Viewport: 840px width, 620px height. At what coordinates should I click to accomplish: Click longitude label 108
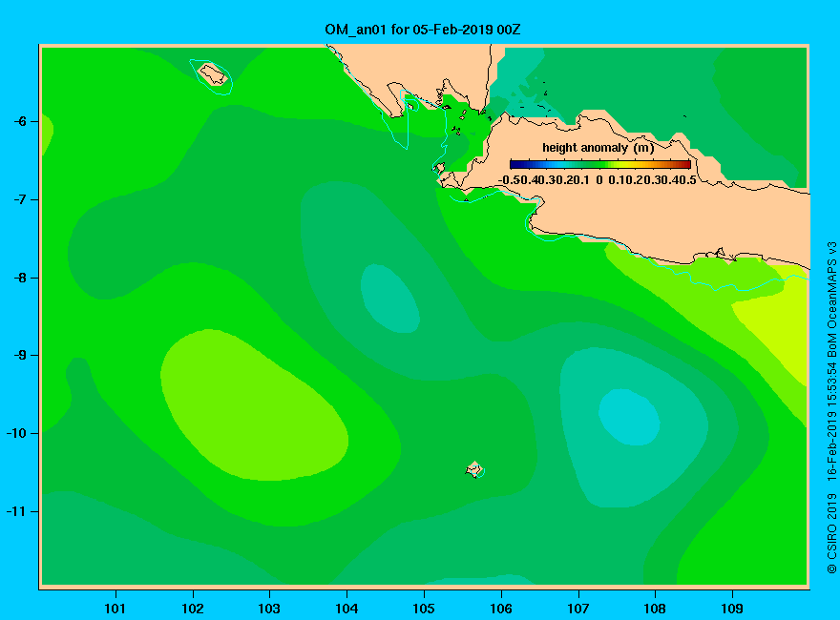(655, 609)
